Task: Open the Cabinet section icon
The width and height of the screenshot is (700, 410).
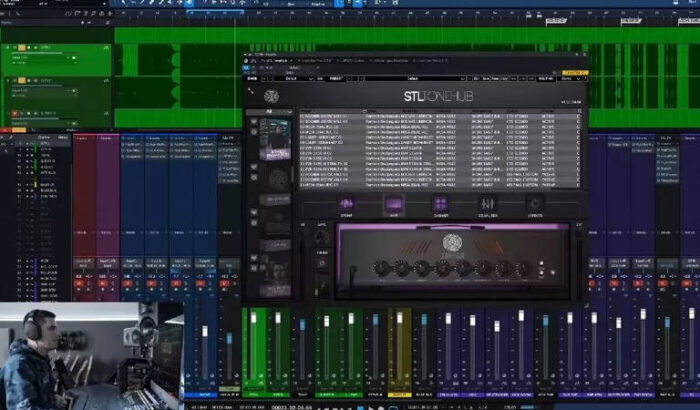Action: click(x=439, y=204)
